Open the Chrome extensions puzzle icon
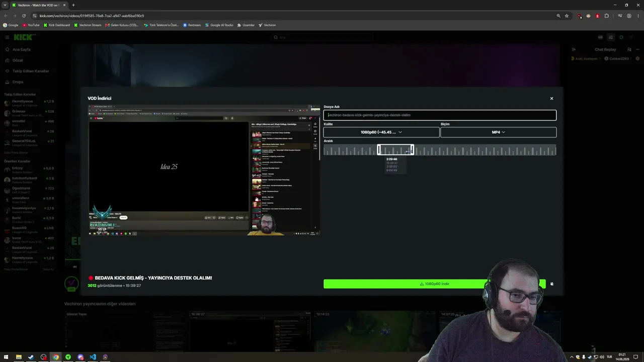 click(606, 16)
